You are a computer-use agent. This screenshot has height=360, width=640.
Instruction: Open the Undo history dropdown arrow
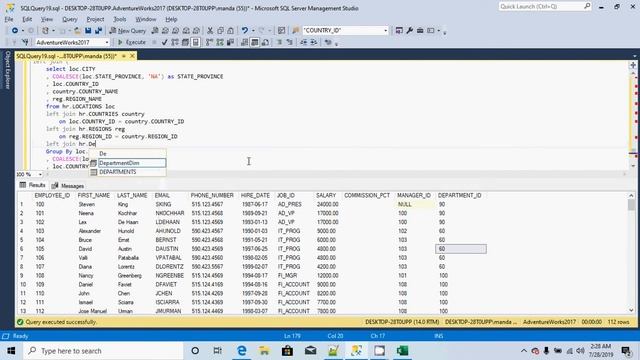click(x=253, y=31)
